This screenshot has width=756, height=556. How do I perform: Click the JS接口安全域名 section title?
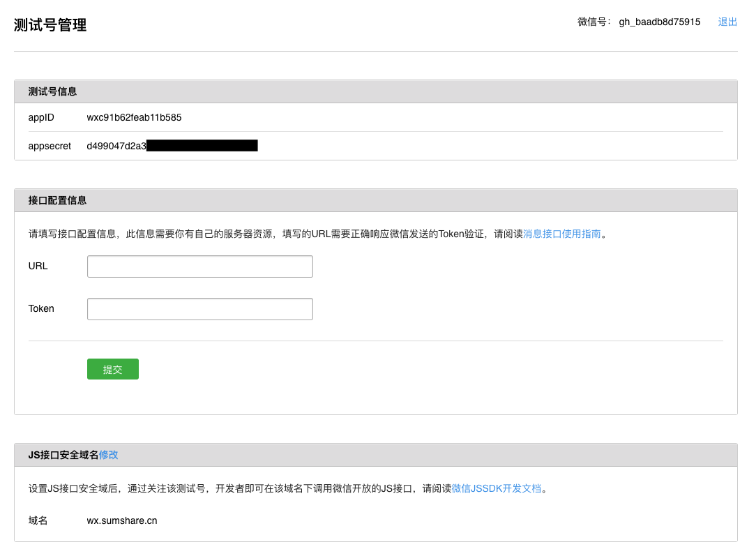[63, 455]
